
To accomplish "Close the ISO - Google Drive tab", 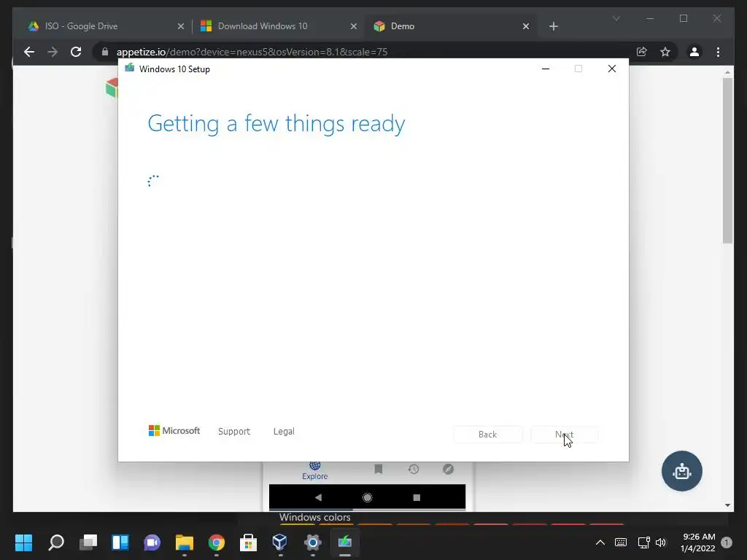I will (x=181, y=27).
